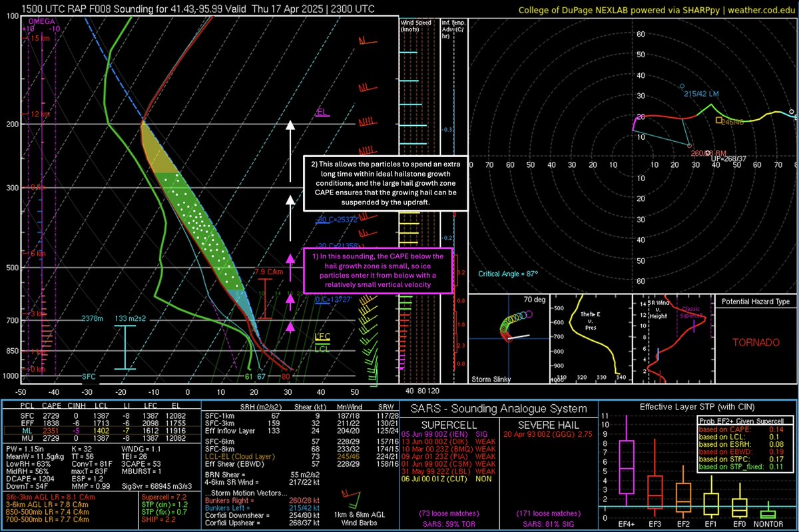Viewport: 799px width, 532px height.
Task: Click the surface dewpoint value 61
Action: (249, 377)
